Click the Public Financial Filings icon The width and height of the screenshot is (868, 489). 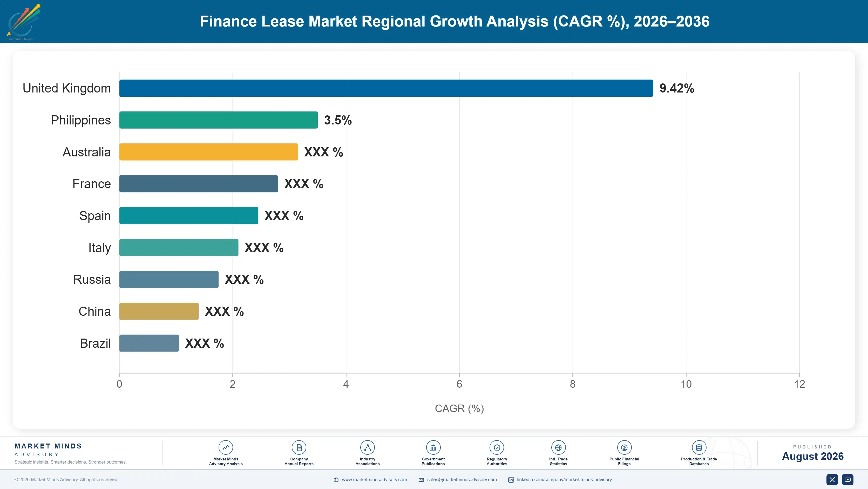tap(624, 447)
